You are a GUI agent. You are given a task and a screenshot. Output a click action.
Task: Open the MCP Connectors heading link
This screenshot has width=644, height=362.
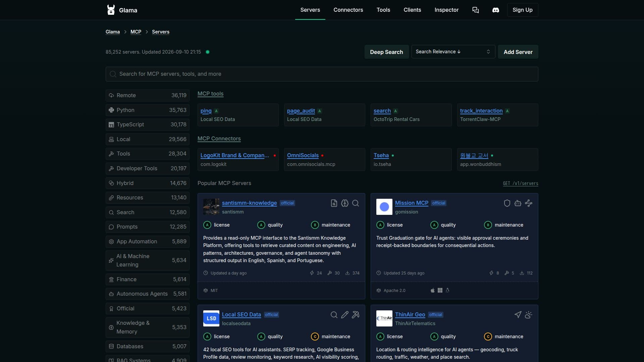[x=219, y=139]
